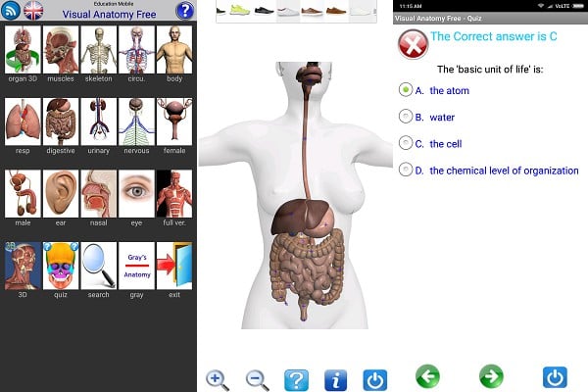Open Gray's Anatomy reference tile
This screenshot has width=588, height=392.
(136, 266)
